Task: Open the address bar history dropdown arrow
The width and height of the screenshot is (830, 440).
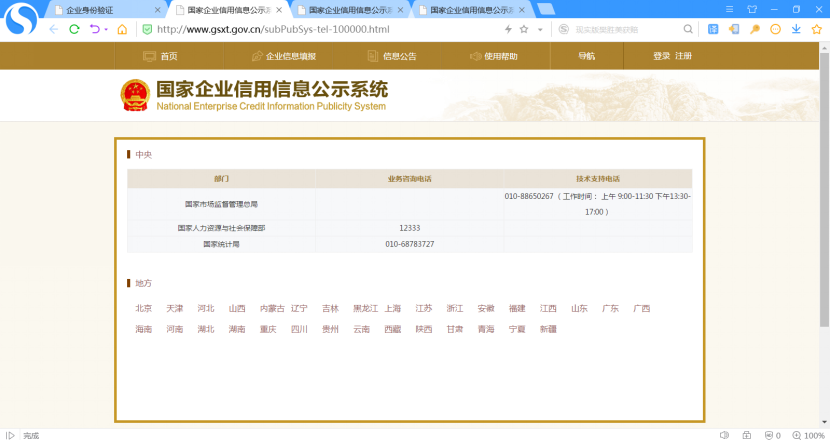Action: [x=540, y=30]
